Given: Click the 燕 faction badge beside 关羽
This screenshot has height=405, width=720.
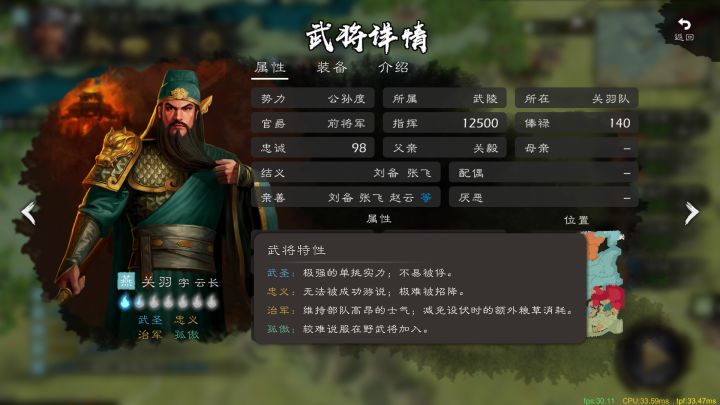Looking at the screenshot, I should 126,281.
